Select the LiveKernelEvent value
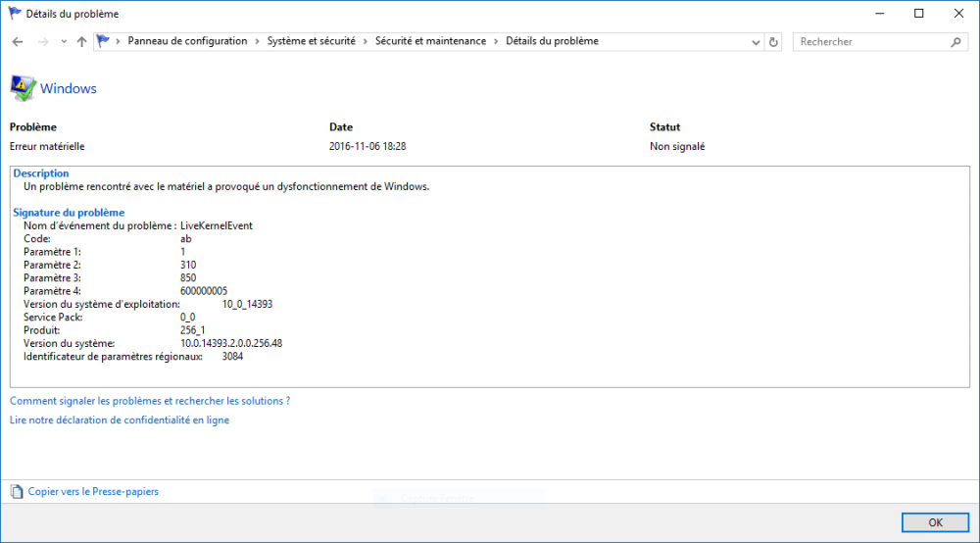This screenshot has width=980, height=543. pyautogui.click(x=217, y=226)
